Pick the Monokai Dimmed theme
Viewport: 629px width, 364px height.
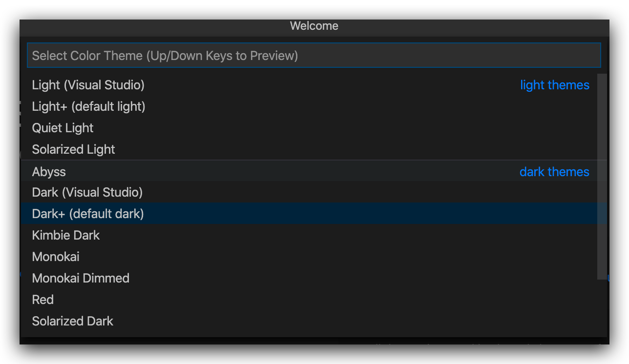pos(81,278)
